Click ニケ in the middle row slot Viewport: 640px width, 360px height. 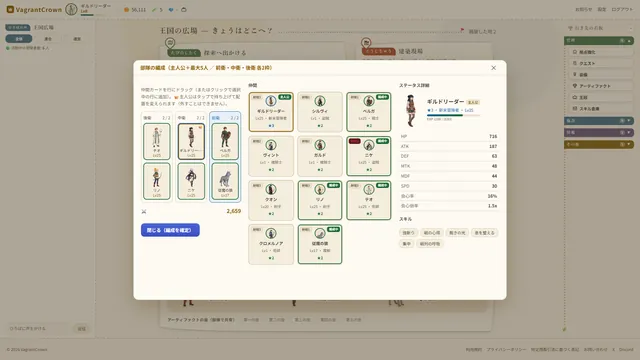click(x=191, y=181)
